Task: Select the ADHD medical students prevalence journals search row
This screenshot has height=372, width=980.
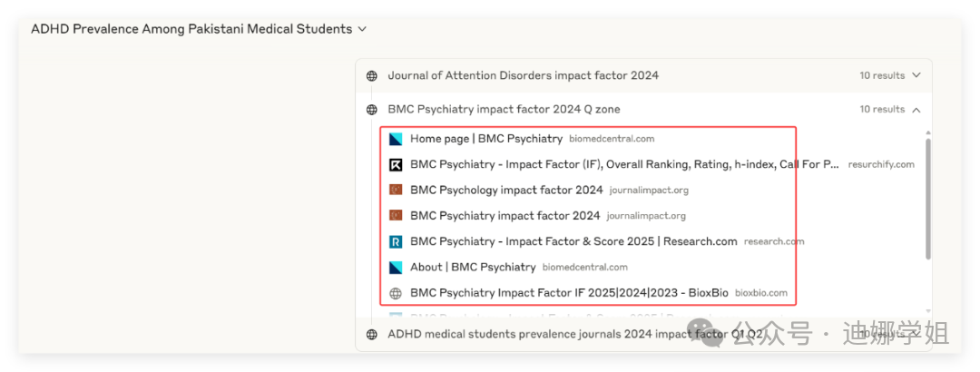Action: [x=643, y=335]
